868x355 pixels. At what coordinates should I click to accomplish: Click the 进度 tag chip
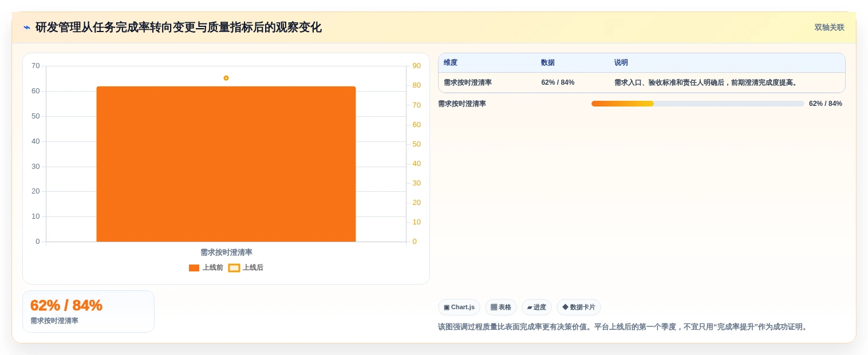(536, 307)
